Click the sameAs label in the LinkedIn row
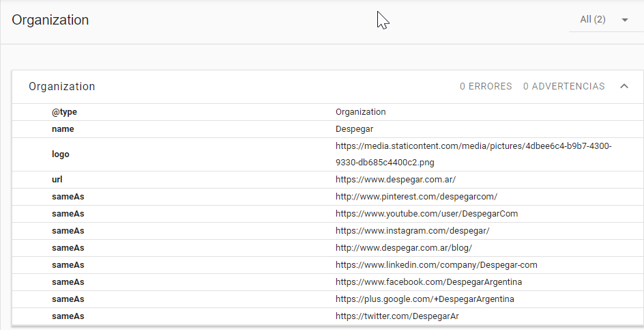644x330 pixels. tap(68, 265)
